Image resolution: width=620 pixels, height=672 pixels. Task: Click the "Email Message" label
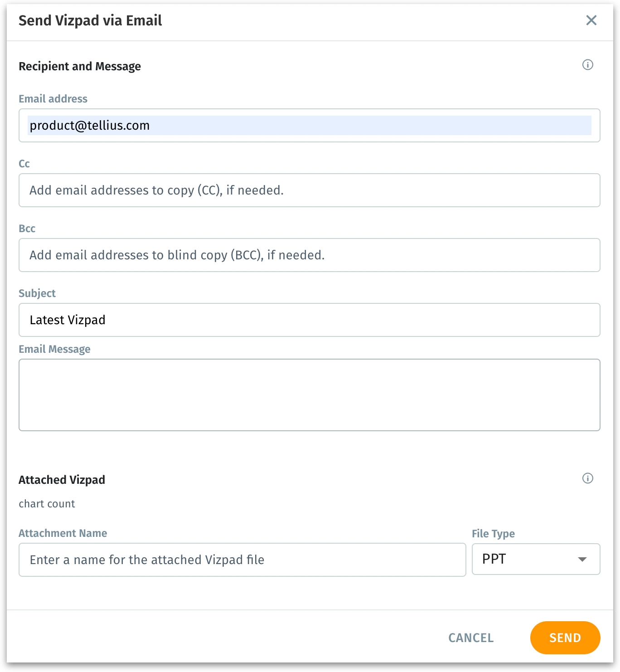(x=54, y=349)
